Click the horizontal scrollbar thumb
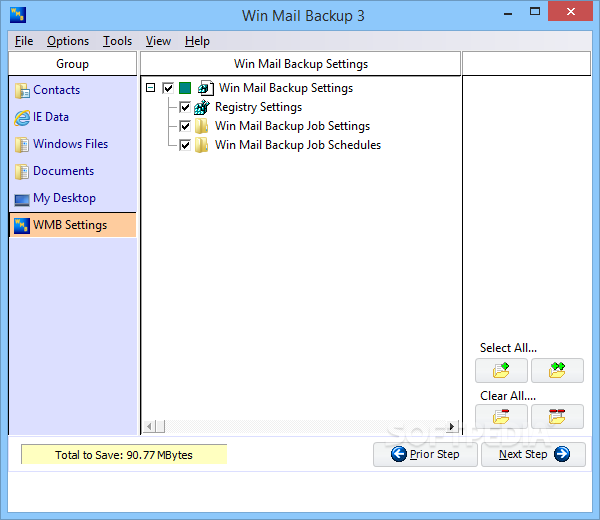 click(x=160, y=426)
